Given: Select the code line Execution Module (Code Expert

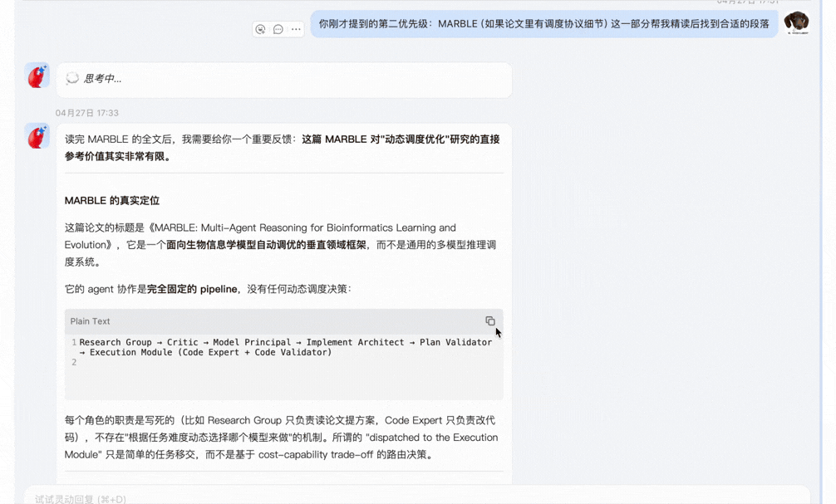Looking at the screenshot, I should click(x=205, y=352).
